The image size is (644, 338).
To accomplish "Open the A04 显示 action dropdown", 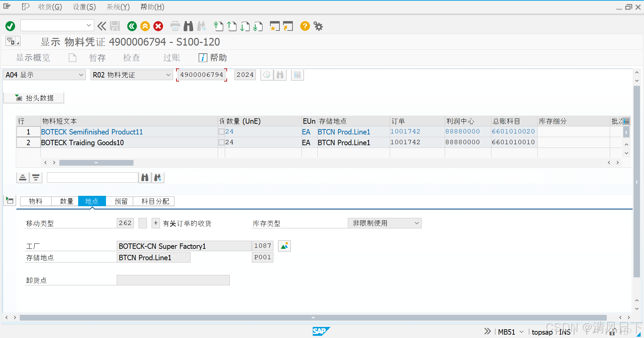I will (45, 75).
